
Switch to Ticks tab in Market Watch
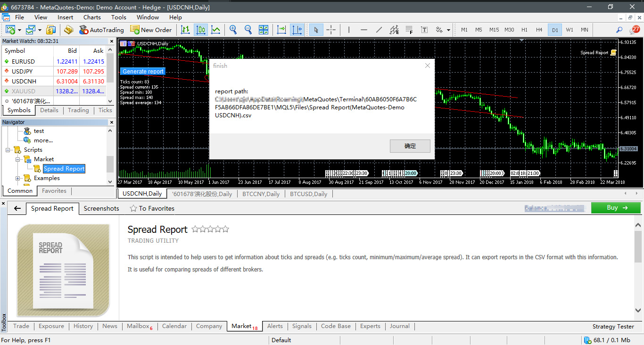coord(105,110)
